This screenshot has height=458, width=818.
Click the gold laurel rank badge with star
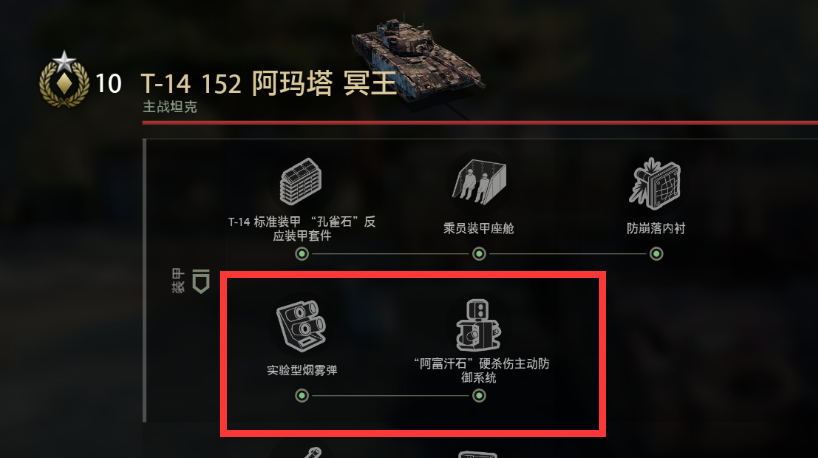coord(64,79)
